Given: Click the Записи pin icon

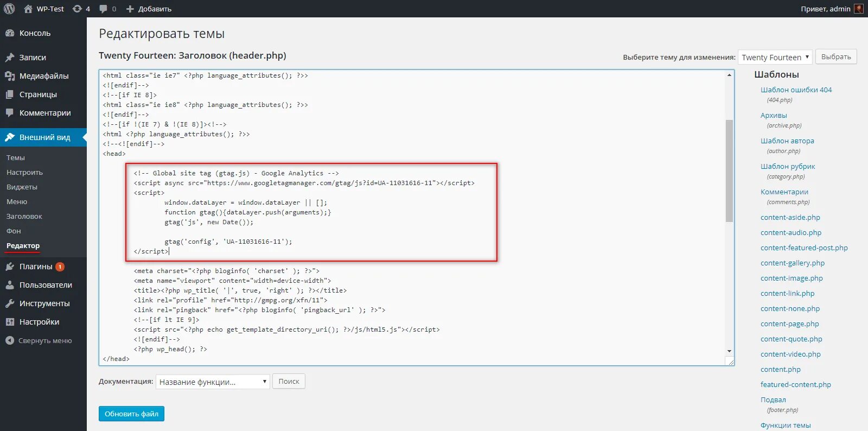Looking at the screenshot, I should pos(10,58).
